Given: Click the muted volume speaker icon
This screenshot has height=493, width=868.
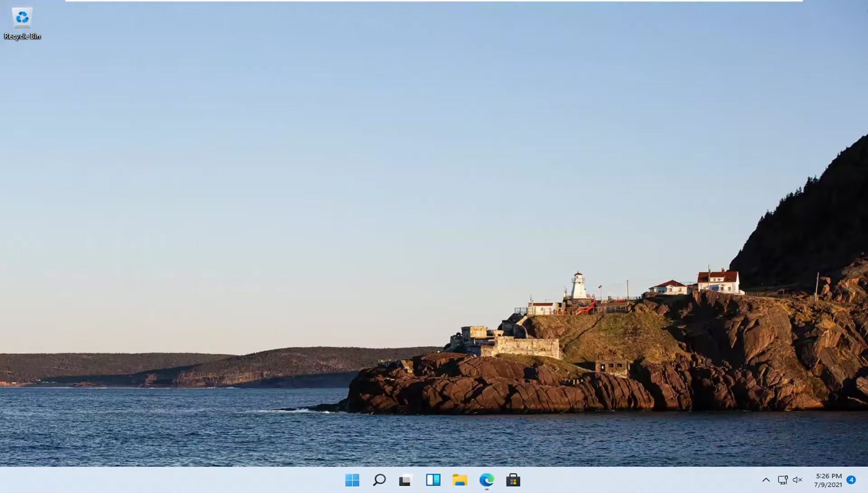Looking at the screenshot, I should tap(797, 480).
